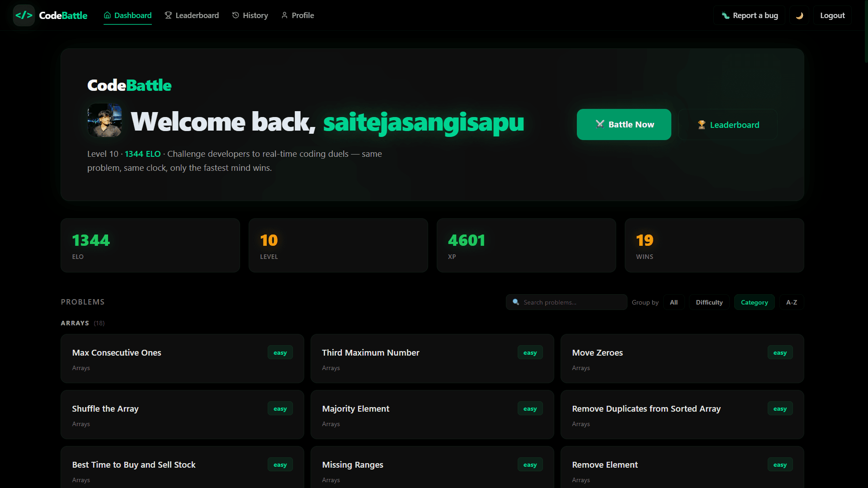Viewport: 868px width, 488px height.
Task: Click the search magnifier icon
Action: pyautogui.click(x=516, y=302)
